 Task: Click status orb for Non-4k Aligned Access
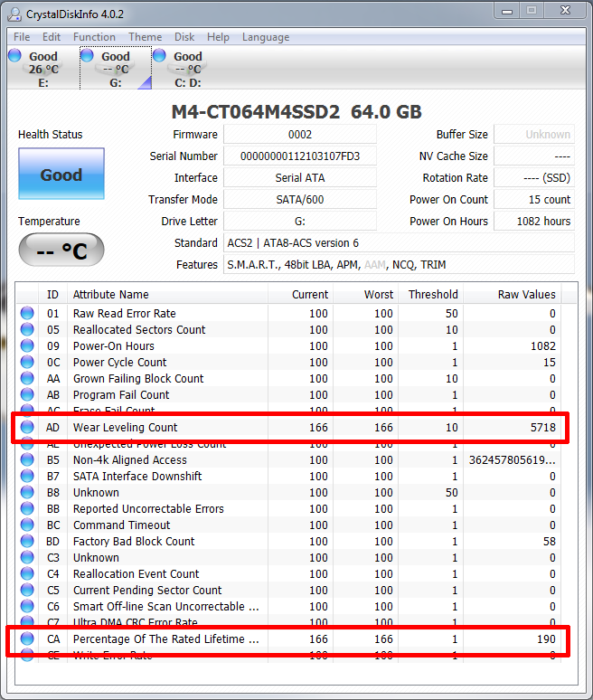coord(27,459)
